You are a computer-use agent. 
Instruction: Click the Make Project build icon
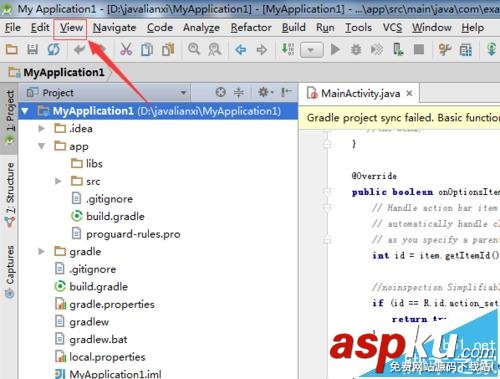click(x=288, y=49)
